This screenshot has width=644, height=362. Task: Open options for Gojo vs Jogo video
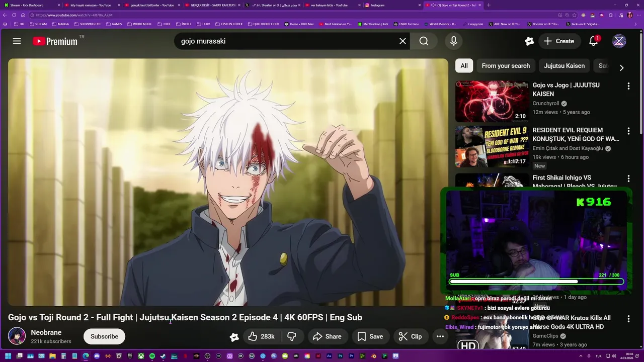pos(628,86)
